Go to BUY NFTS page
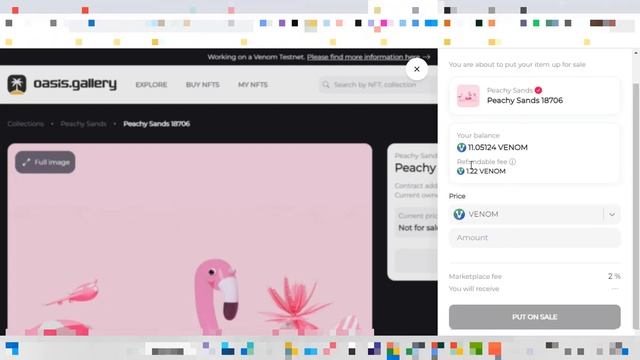 click(x=202, y=84)
